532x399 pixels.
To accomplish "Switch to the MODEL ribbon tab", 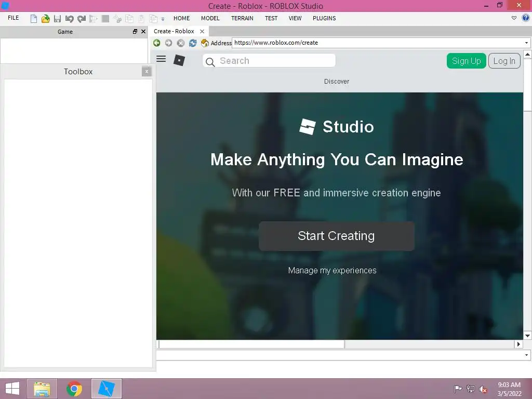I will click(x=210, y=18).
